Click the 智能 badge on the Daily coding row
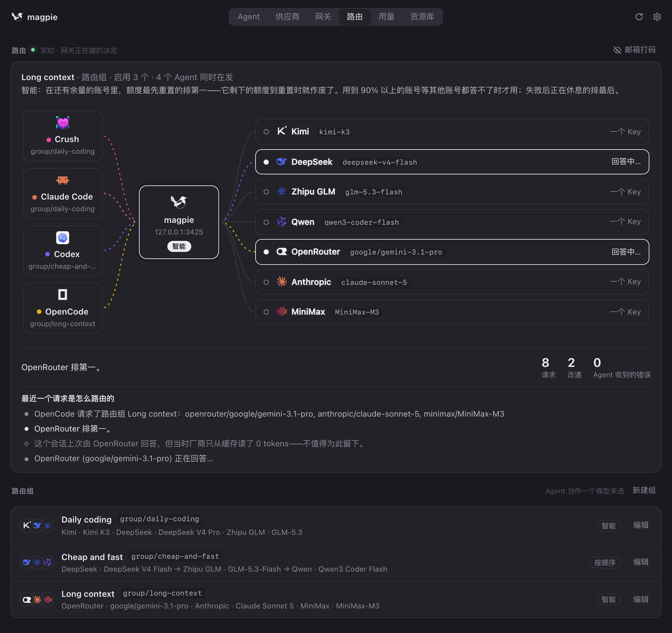This screenshot has width=672, height=633. click(x=608, y=526)
